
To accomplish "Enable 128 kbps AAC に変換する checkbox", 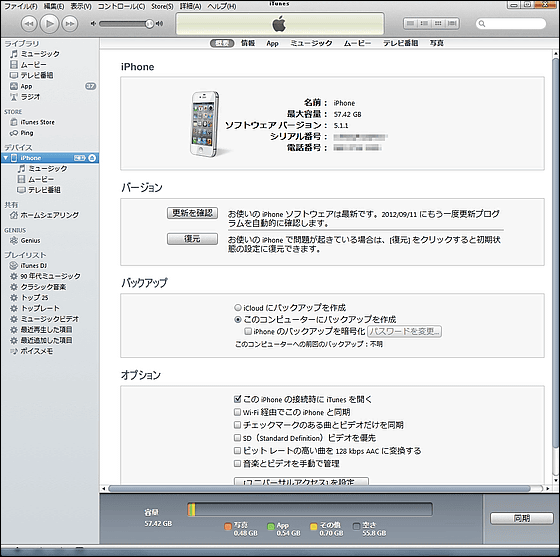I will coord(238,451).
